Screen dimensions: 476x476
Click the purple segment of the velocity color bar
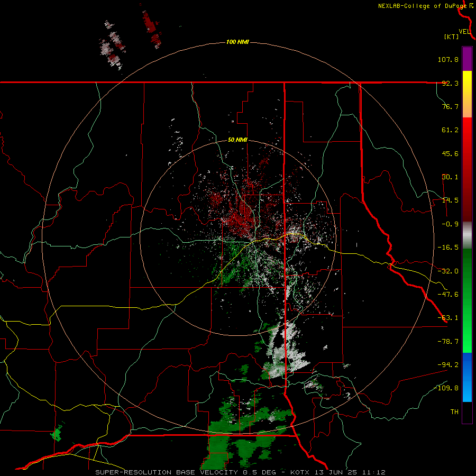pyautogui.click(x=467, y=59)
